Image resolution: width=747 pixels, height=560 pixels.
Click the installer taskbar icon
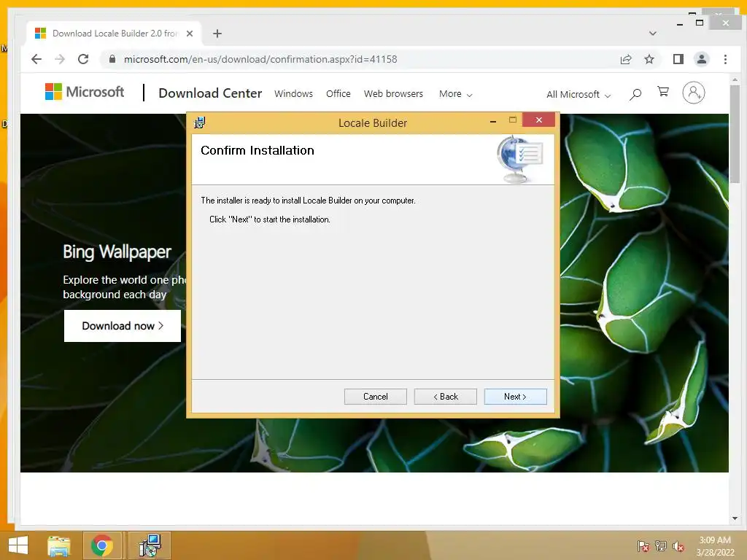click(x=150, y=545)
